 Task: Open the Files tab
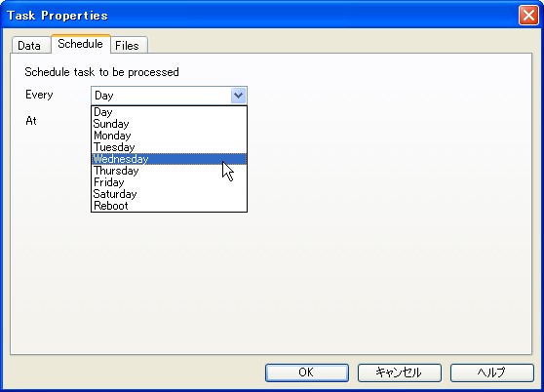(x=129, y=46)
